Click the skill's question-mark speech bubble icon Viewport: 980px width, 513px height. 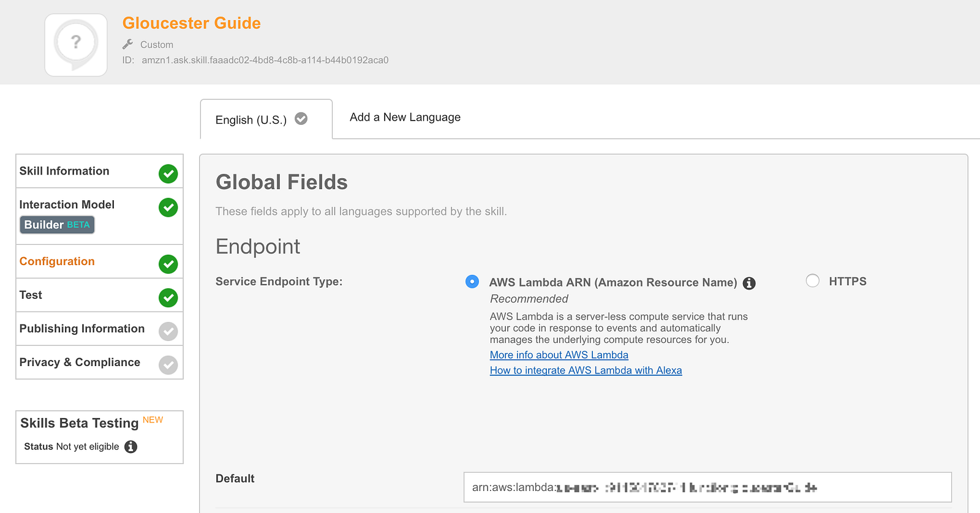coord(76,45)
